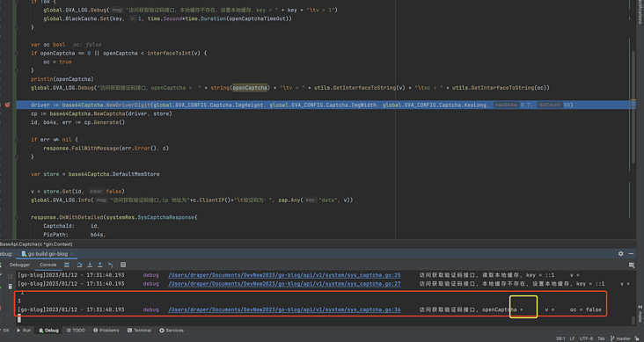Click 'cp := base64Captcha.NewCaptcha(driver, store)' line
This screenshot has width=644, height=342.
[x=101, y=113]
